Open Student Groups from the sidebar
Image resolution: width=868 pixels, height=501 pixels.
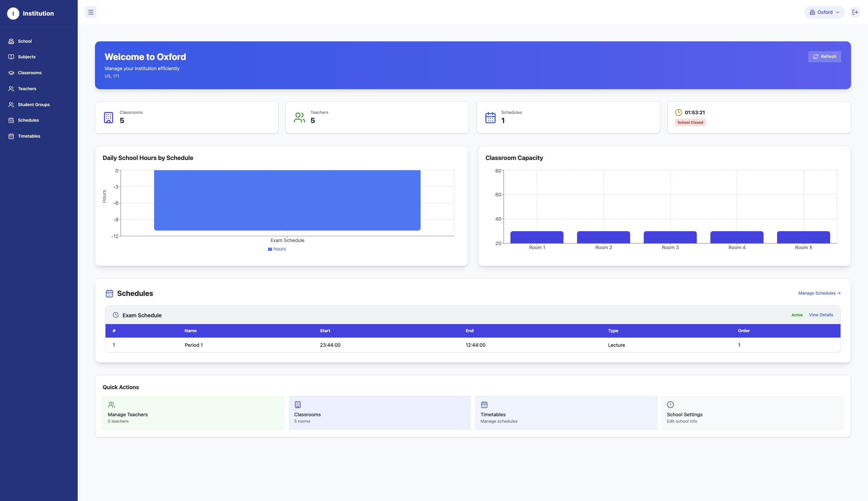(33, 104)
